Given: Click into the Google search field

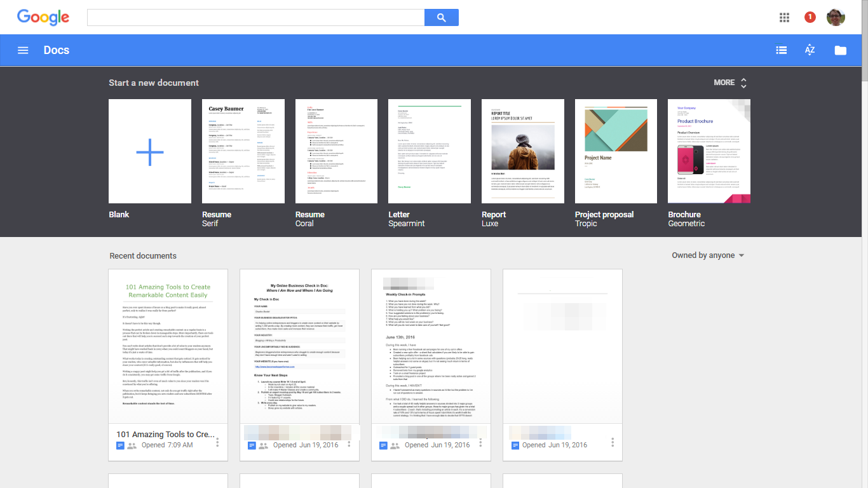Looking at the screenshot, I should (255, 18).
